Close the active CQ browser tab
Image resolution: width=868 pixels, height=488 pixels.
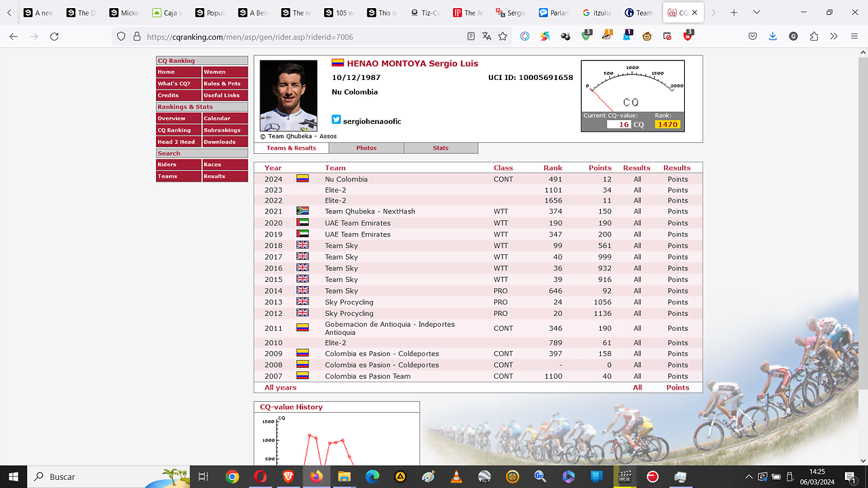point(694,13)
